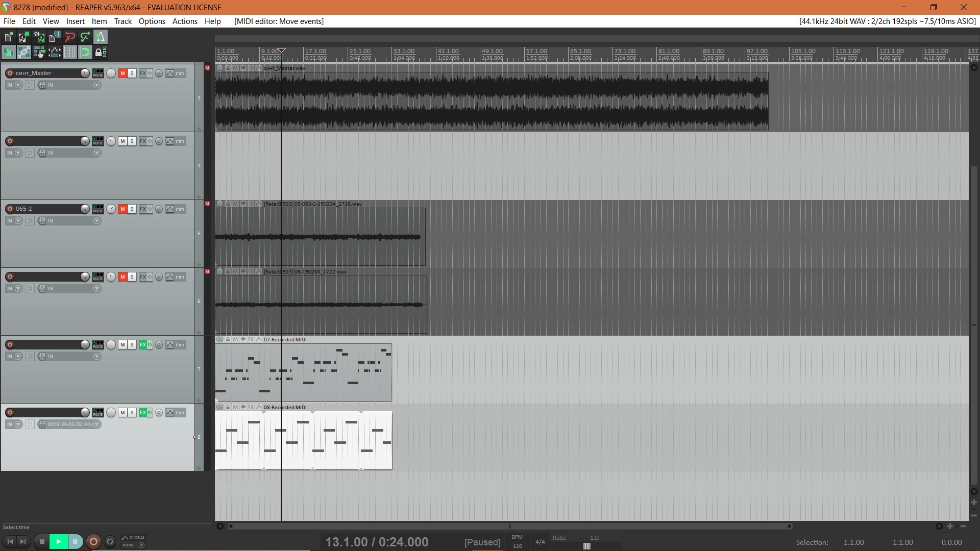Screen dimensions: 980x551
Task: Open ROUTE button on 065-2 track
Action: [x=97, y=209]
